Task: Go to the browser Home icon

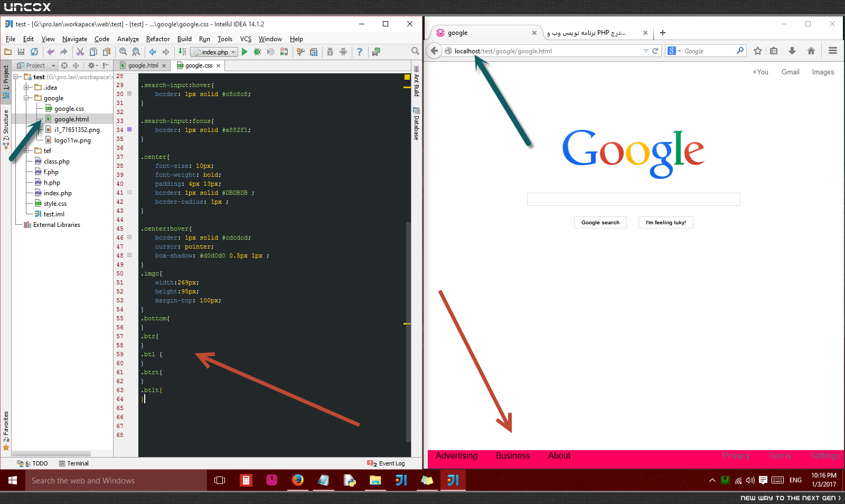Action: [811, 51]
